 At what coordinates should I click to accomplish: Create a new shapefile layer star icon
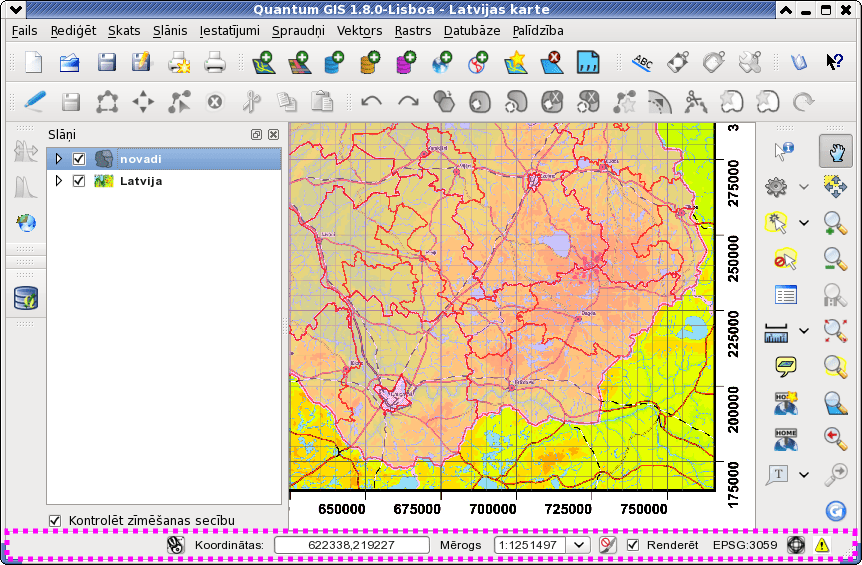tap(516, 62)
